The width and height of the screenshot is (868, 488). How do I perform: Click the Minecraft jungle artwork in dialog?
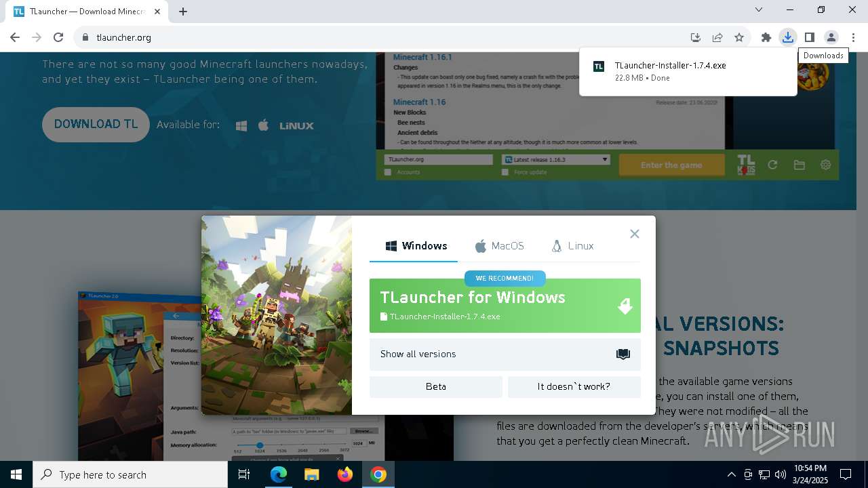277,315
